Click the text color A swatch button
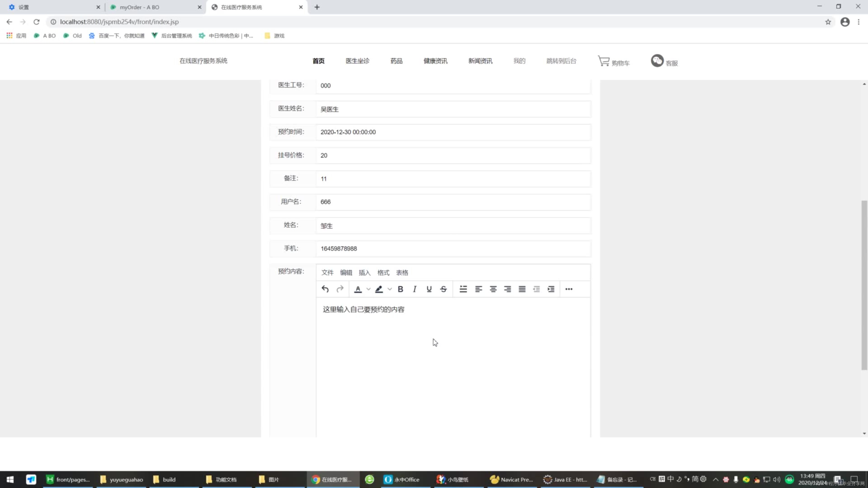Screen dimensions: 868x488 point(358,289)
